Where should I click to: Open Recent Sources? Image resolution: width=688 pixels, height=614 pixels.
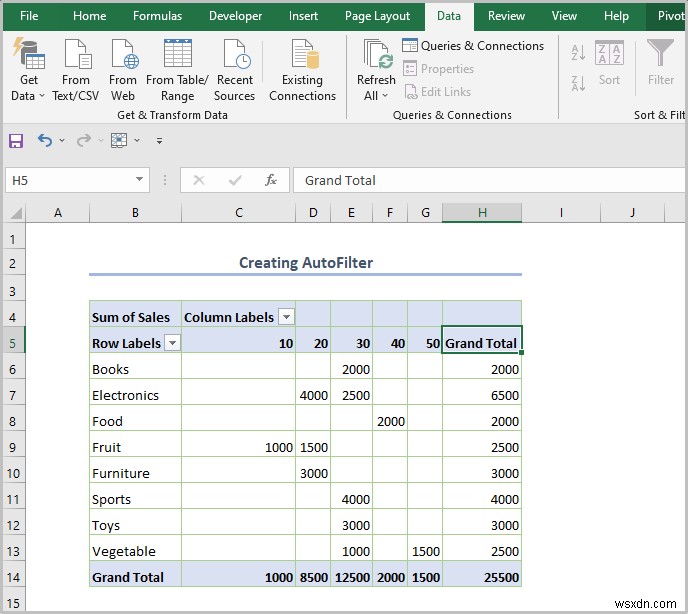pyautogui.click(x=235, y=70)
